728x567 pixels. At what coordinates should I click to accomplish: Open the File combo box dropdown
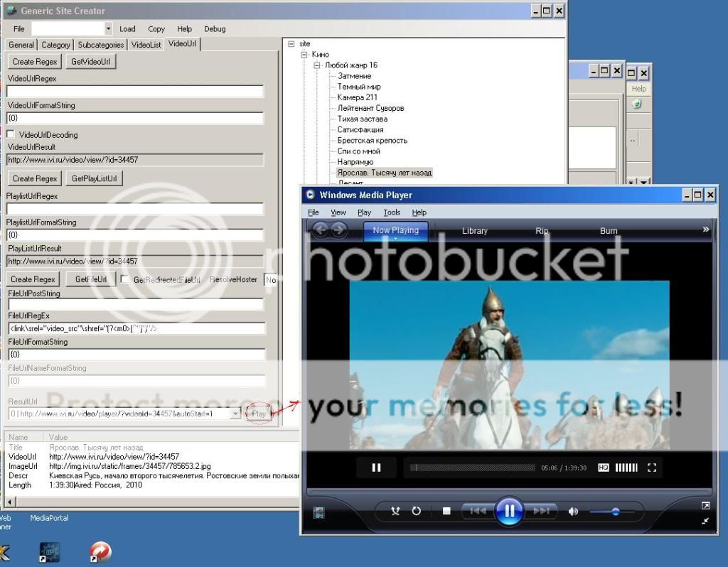(109, 28)
